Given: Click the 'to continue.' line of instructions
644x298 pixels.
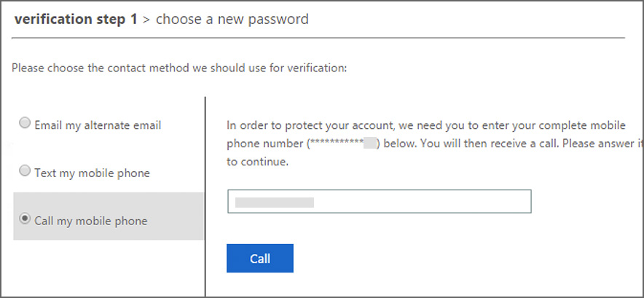Looking at the screenshot, I should click(x=258, y=162).
